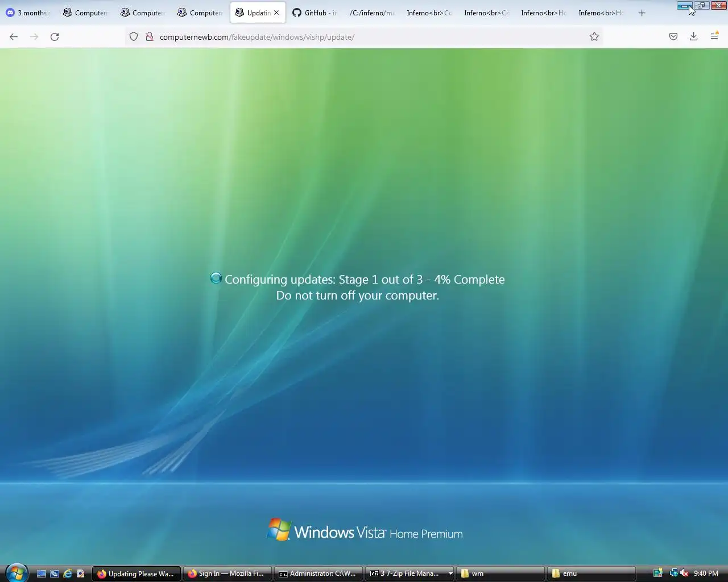Close the active Updating tab
Screen dimensions: 728x582
276,13
